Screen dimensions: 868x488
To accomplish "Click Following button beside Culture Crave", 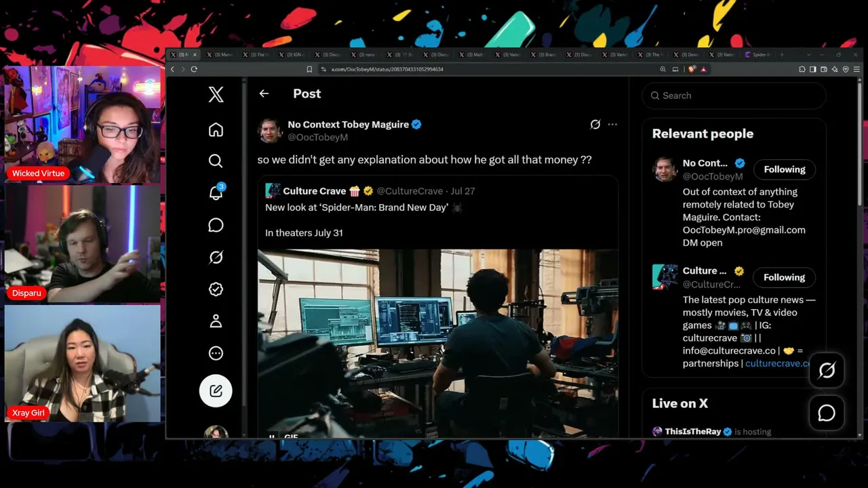I will (784, 277).
